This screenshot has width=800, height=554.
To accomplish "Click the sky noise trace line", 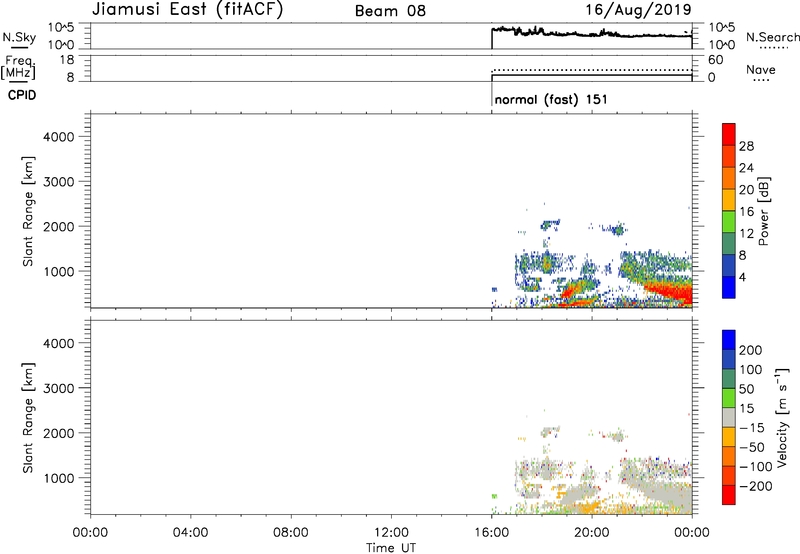I will [592, 34].
